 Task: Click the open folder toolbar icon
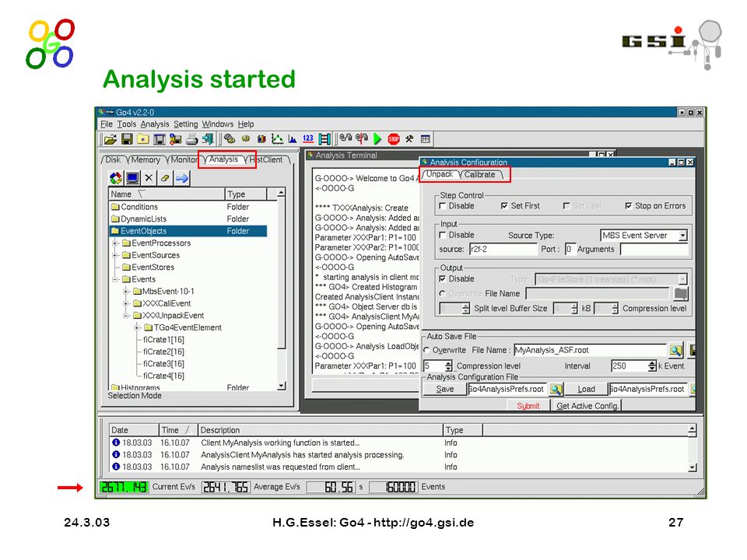pyautogui.click(x=110, y=139)
